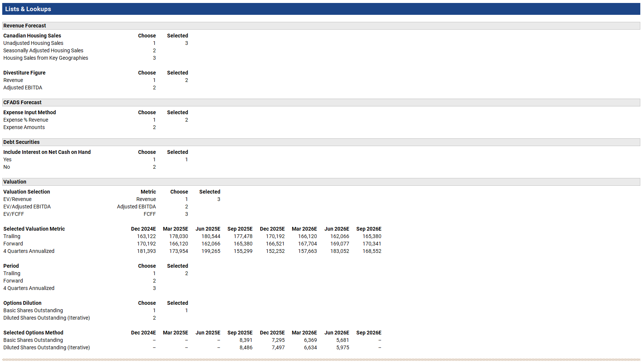This screenshot has height=363, width=644.
Task: Select Diluted Shares Outstanding (Iterative) under Options Dilution
Action: pos(47,318)
